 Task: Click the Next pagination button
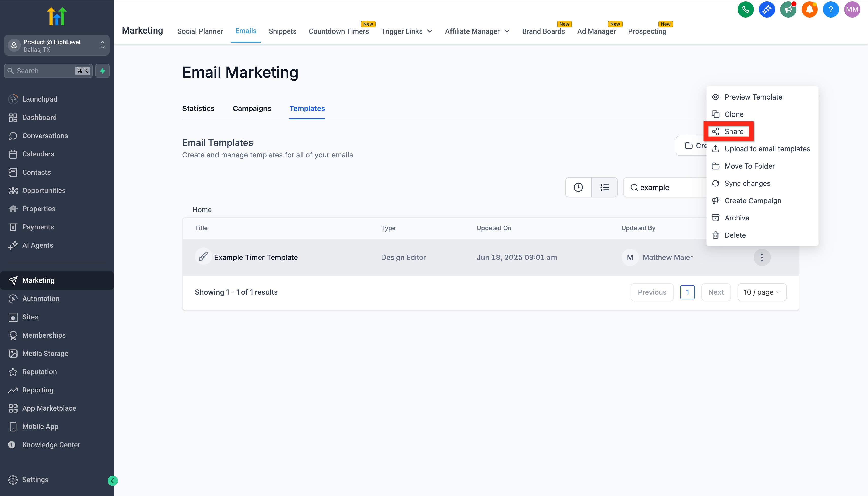pos(716,292)
